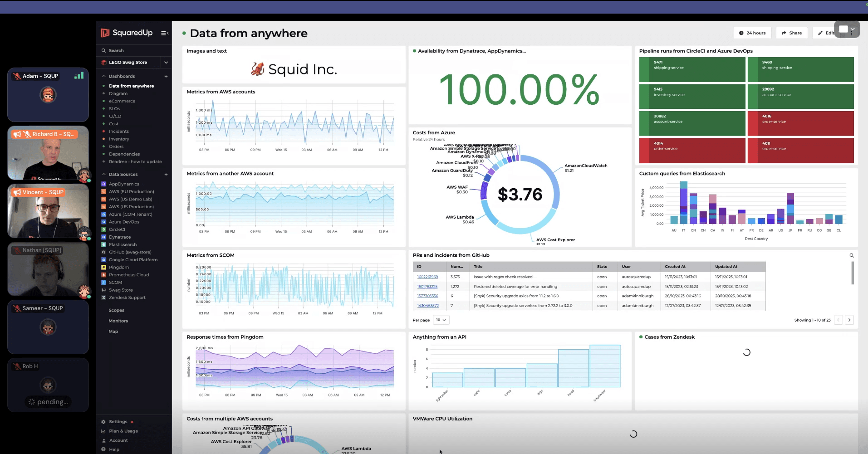
Task: Open the GitHub table search magnifier icon
Action: click(852, 255)
